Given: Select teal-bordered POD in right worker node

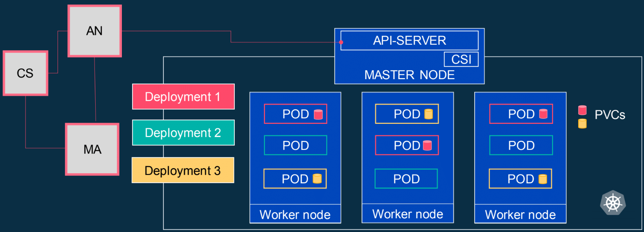Looking at the screenshot, I should tap(521, 145).
